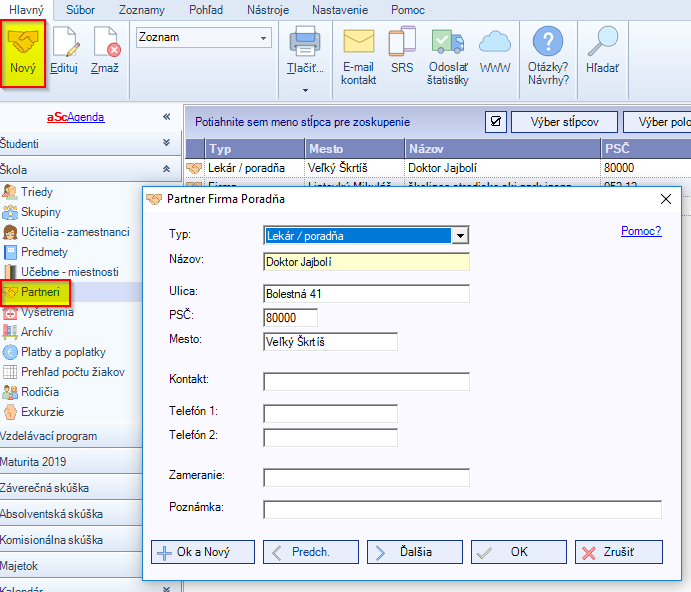Open the Pomoc? link in dialog
Viewport: 691px width, 592px height.
(641, 231)
